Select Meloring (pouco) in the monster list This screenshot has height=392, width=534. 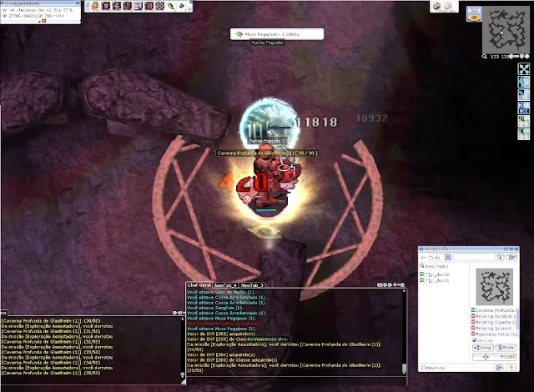pos(491,329)
